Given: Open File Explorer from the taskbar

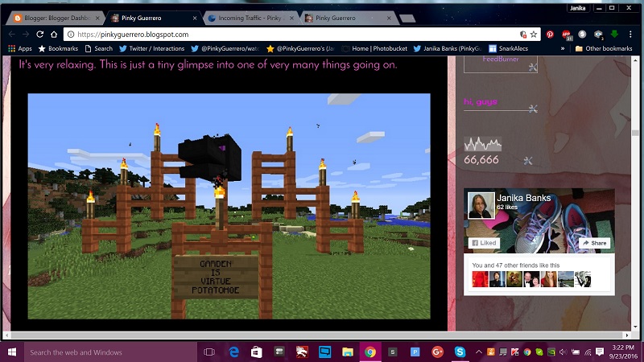Looking at the screenshot, I should tap(348, 352).
